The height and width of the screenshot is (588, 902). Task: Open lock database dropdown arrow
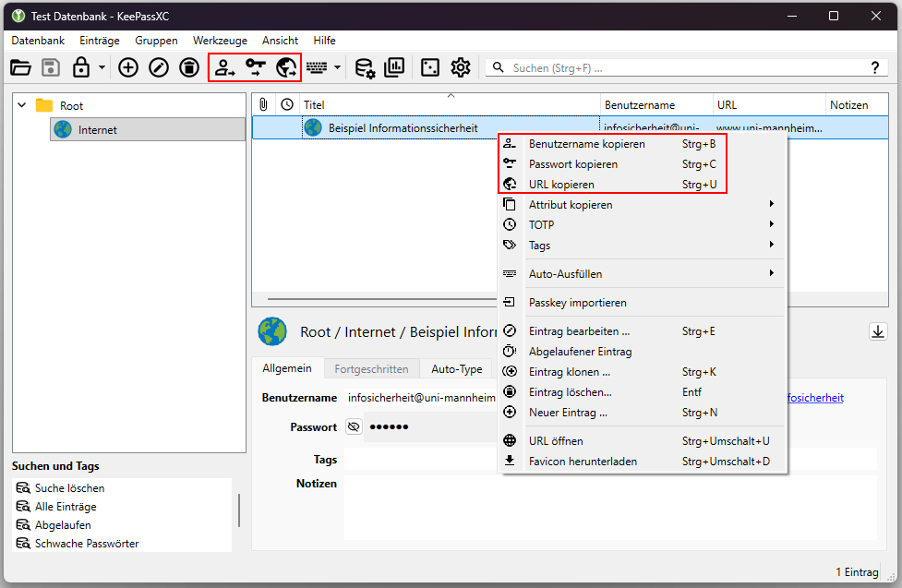[x=102, y=68]
